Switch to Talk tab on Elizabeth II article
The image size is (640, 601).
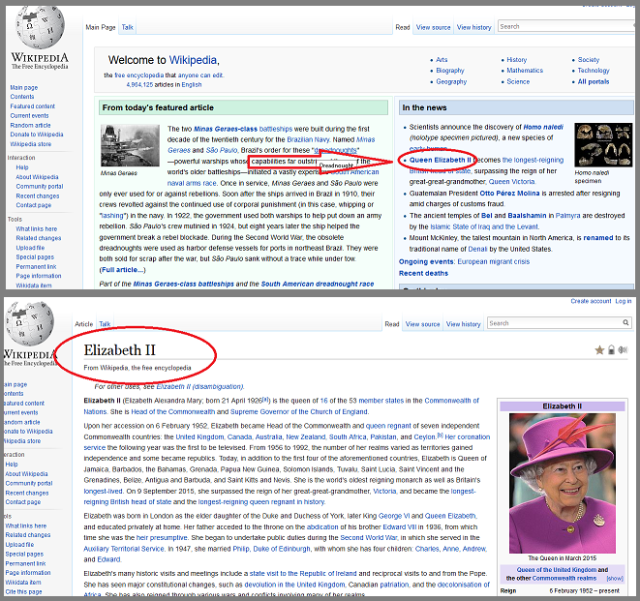[105, 324]
